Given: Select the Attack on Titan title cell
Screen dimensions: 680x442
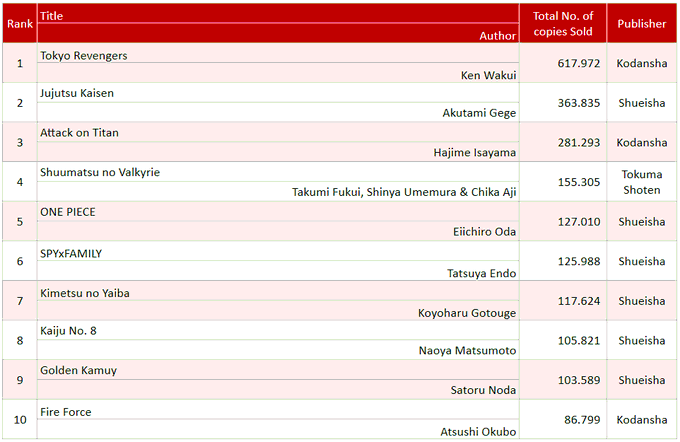Looking at the screenshot, I should [x=278, y=132].
